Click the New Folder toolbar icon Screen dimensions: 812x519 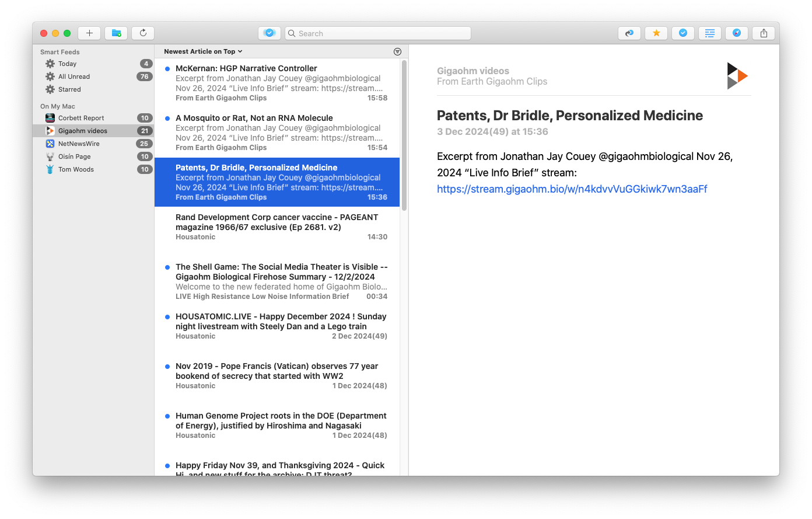coord(116,33)
